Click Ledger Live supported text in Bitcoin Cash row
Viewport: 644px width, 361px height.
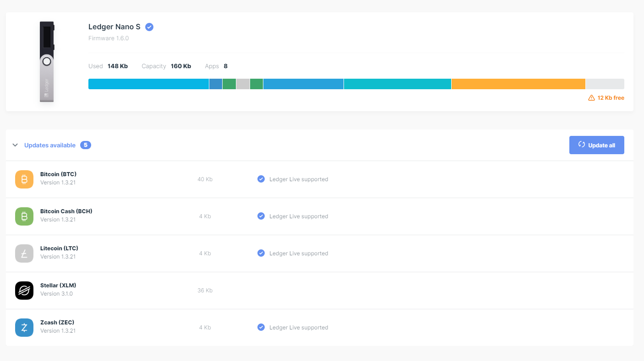click(299, 216)
